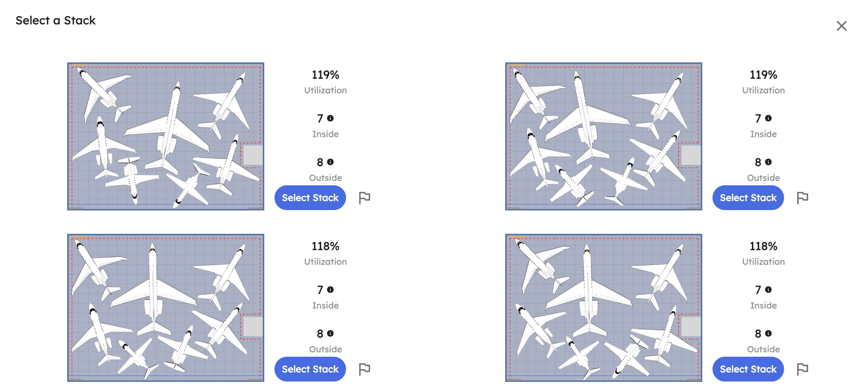This screenshot has width=868, height=391.
Task: Flag the bottom-left 118% utilization stack
Action: (x=365, y=369)
